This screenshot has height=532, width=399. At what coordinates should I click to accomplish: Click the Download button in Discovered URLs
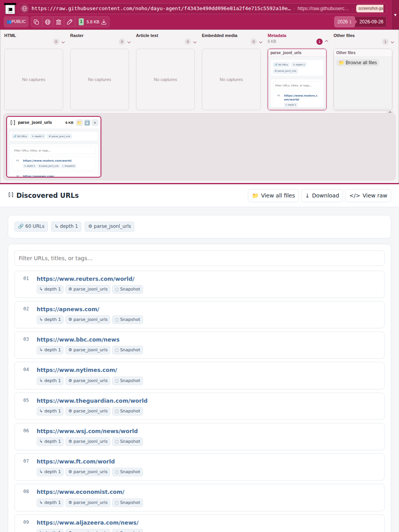[x=322, y=196]
